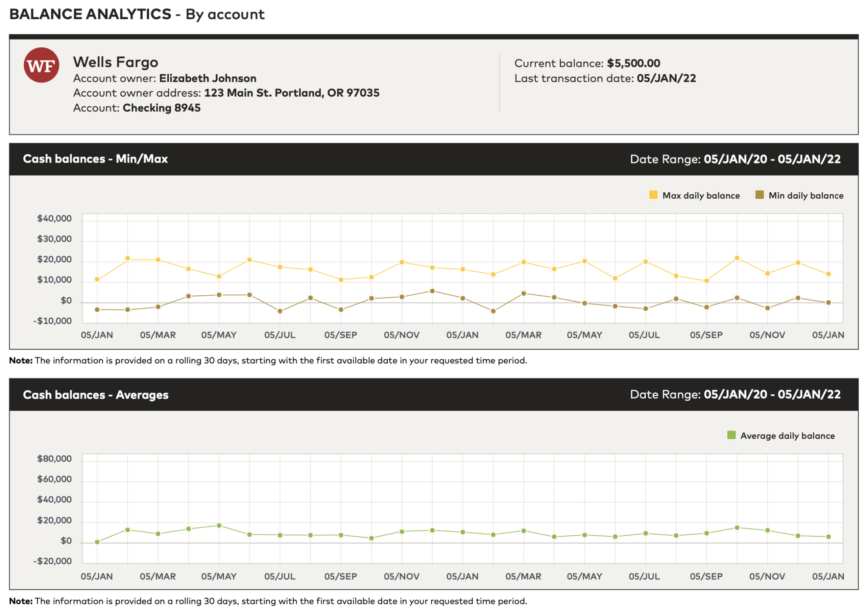The height and width of the screenshot is (612, 868).
Task: Click the Min daily balance brown swatch
Action: pos(759,195)
